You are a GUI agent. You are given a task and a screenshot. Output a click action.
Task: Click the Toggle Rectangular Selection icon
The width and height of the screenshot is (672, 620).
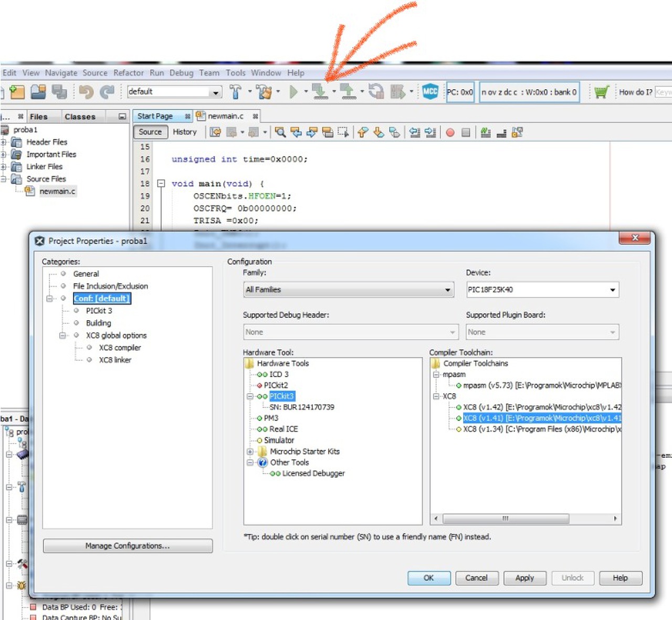343,132
